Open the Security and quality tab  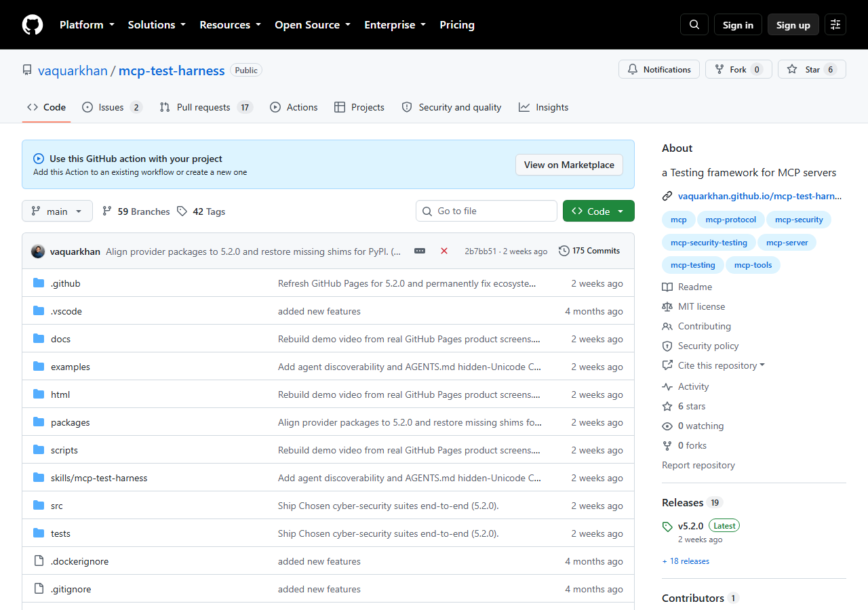tap(452, 107)
